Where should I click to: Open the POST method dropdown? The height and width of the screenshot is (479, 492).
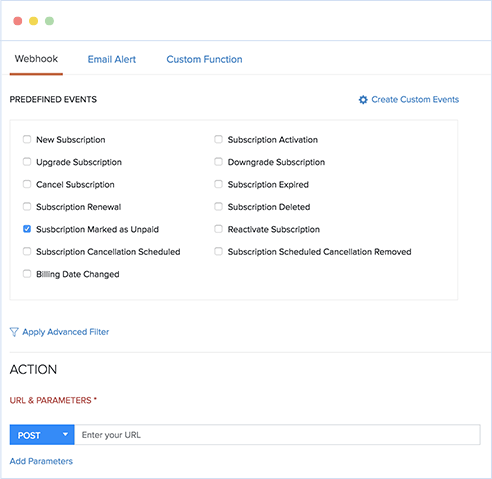click(42, 435)
